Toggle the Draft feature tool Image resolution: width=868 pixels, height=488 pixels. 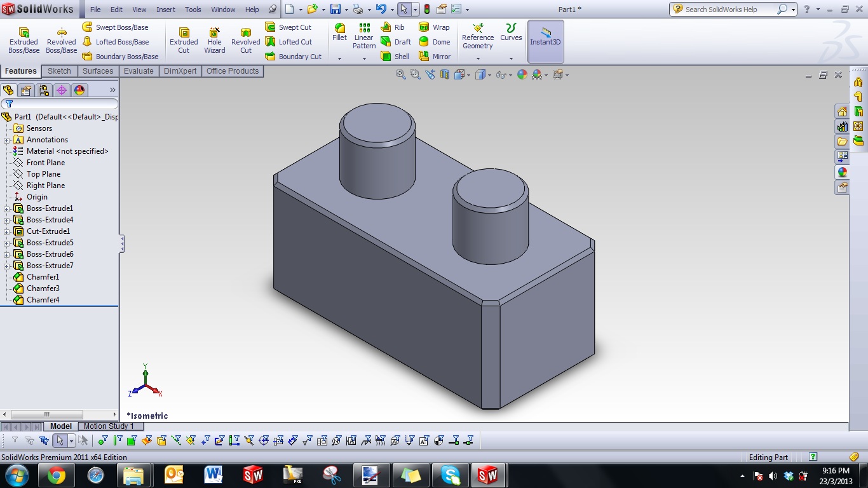[x=396, y=42]
